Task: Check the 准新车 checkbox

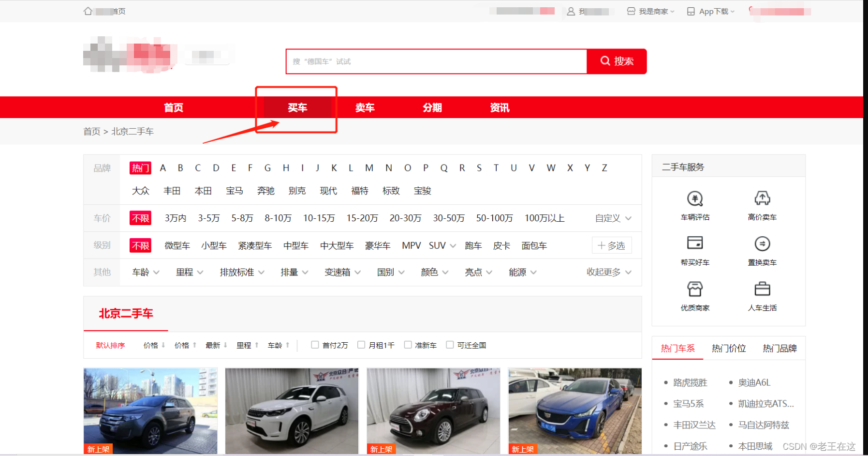Action: pos(408,345)
